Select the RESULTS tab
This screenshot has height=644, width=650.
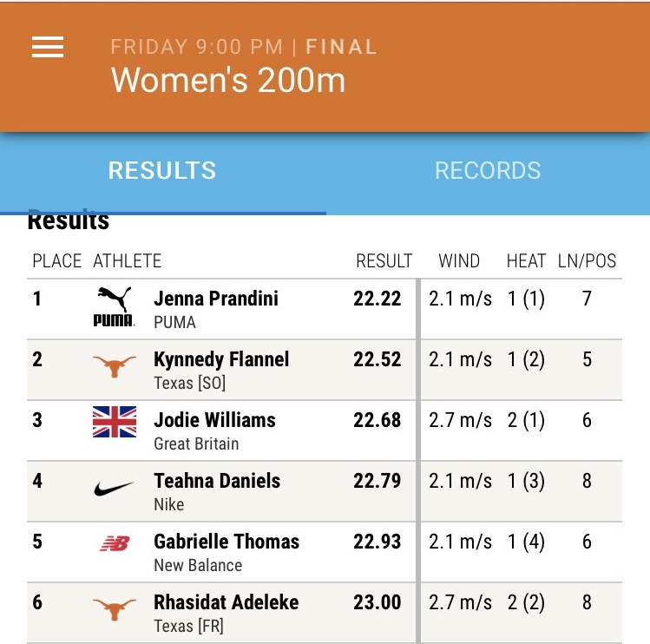click(162, 170)
